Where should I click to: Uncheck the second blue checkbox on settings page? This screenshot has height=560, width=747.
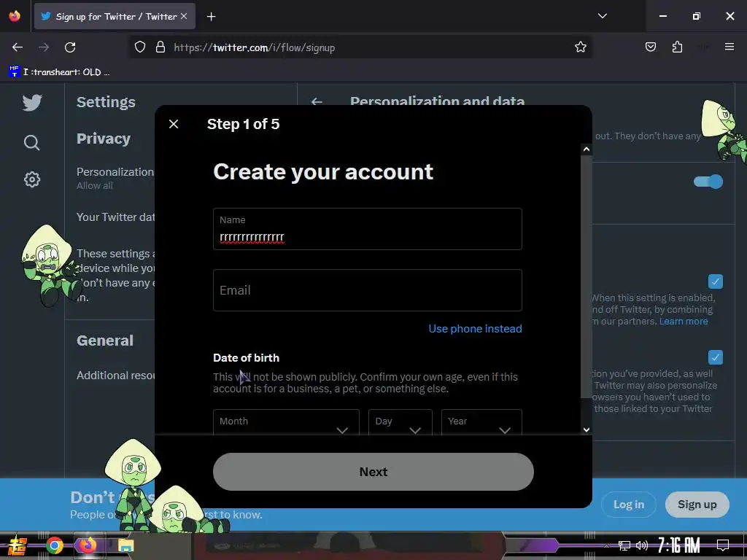click(x=715, y=357)
